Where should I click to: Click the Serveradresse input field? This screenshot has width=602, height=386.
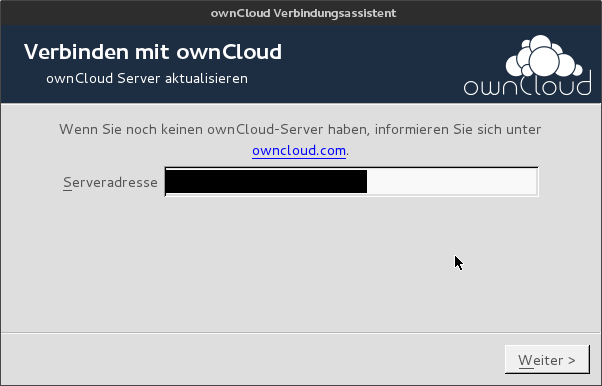pos(351,182)
